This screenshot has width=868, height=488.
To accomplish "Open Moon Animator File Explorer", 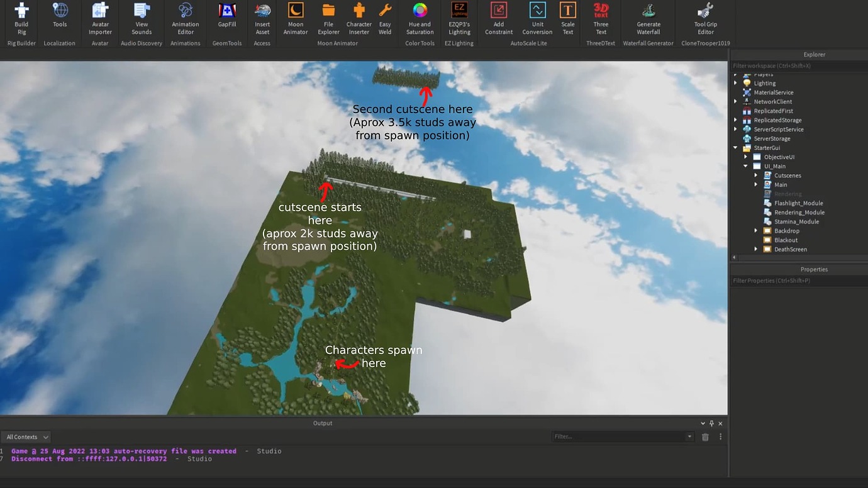I will pyautogui.click(x=328, y=19).
